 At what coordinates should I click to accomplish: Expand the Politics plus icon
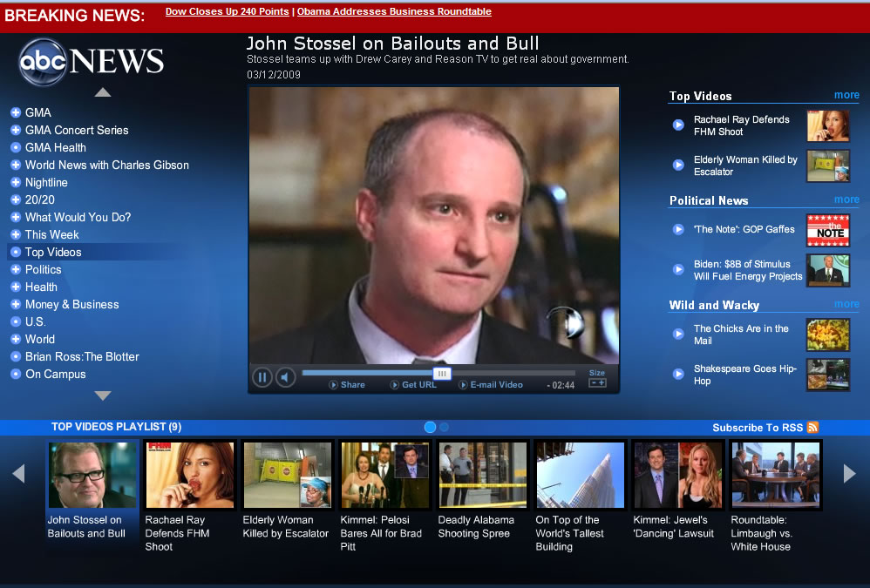[x=16, y=269]
